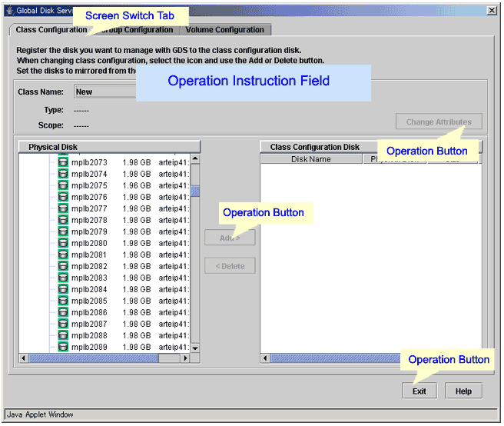This screenshot has width=504, height=426.
Task: Open the Volume Configuration tab
Action: tap(224, 30)
